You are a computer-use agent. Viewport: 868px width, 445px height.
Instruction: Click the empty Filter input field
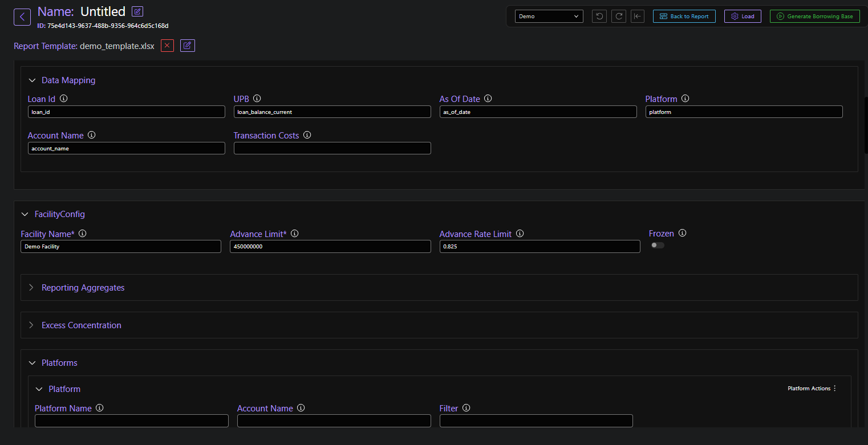(537, 420)
